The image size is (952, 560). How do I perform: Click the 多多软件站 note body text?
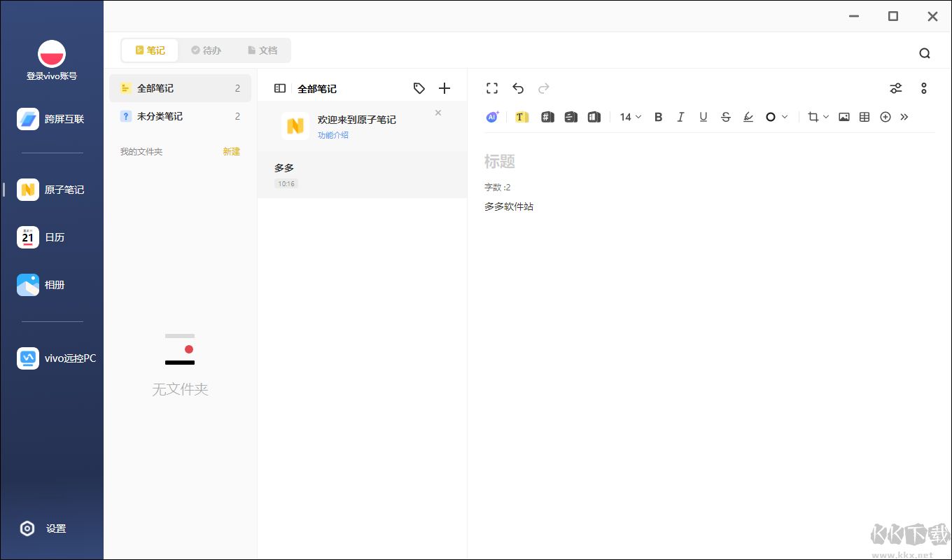(x=509, y=206)
